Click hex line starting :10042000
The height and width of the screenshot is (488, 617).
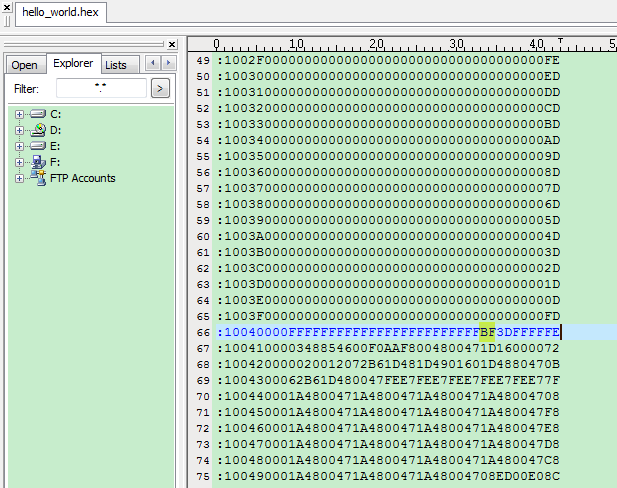(x=388, y=364)
